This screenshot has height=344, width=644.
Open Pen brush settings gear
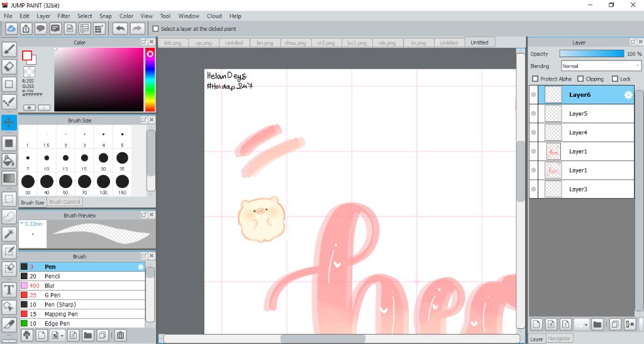point(140,267)
